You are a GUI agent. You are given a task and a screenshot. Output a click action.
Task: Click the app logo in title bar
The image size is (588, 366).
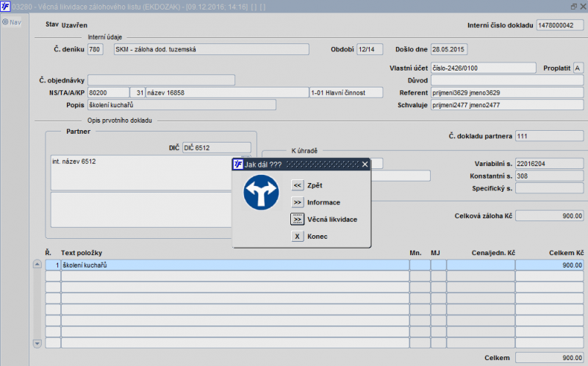coord(6,6)
